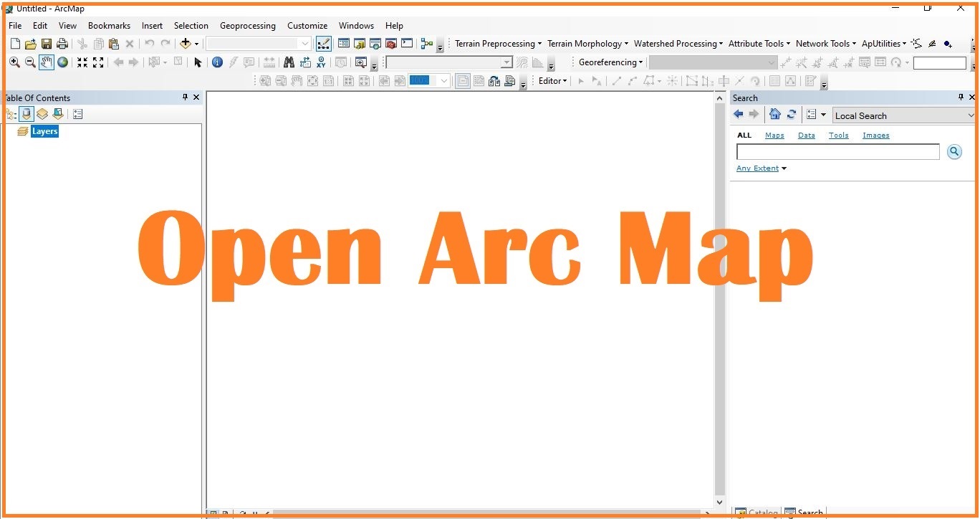Filter search results by Images
The image size is (980, 519).
tap(875, 135)
